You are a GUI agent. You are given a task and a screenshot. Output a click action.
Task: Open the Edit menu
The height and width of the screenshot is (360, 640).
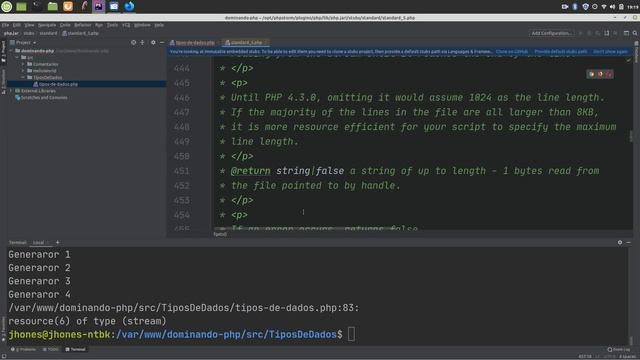pyautogui.click(x=16, y=25)
